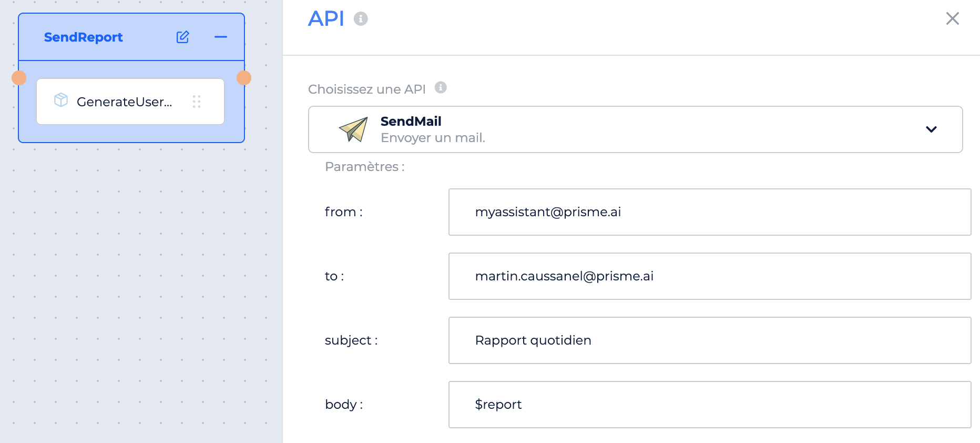This screenshot has height=443, width=980.
Task: Close the API panel
Action: (x=952, y=18)
